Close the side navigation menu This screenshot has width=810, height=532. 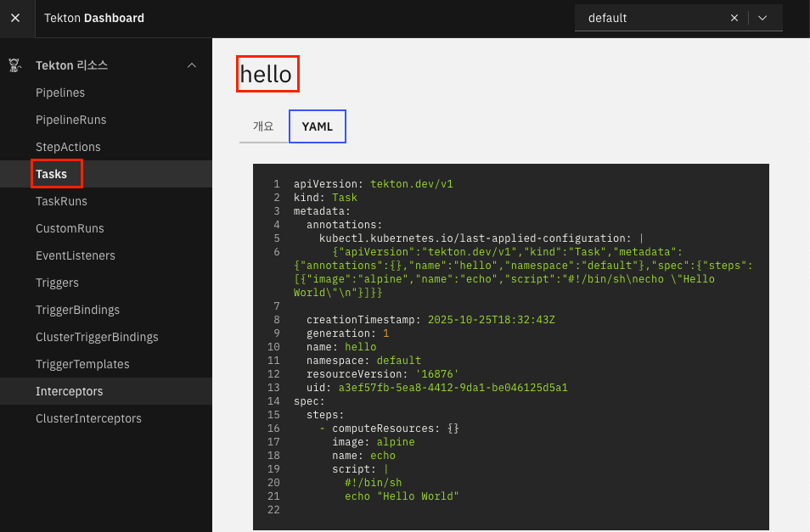coord(15,18)
